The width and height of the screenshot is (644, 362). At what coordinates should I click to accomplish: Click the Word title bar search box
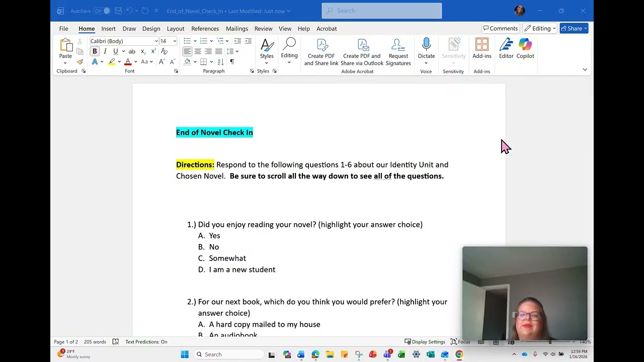[382, 11]
